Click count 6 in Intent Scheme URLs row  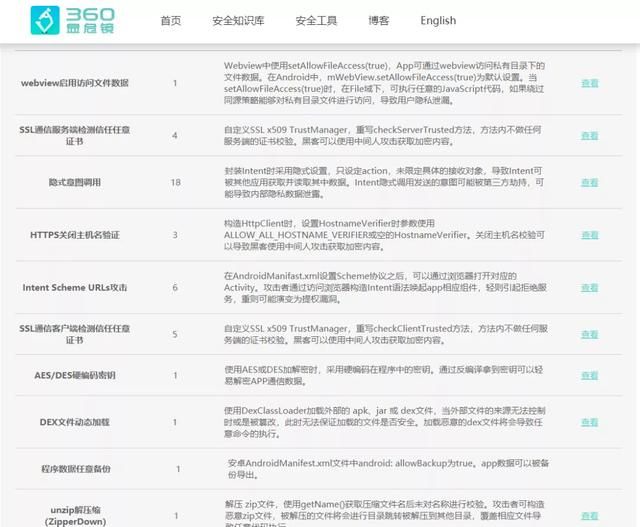click(x=175, y=288)
